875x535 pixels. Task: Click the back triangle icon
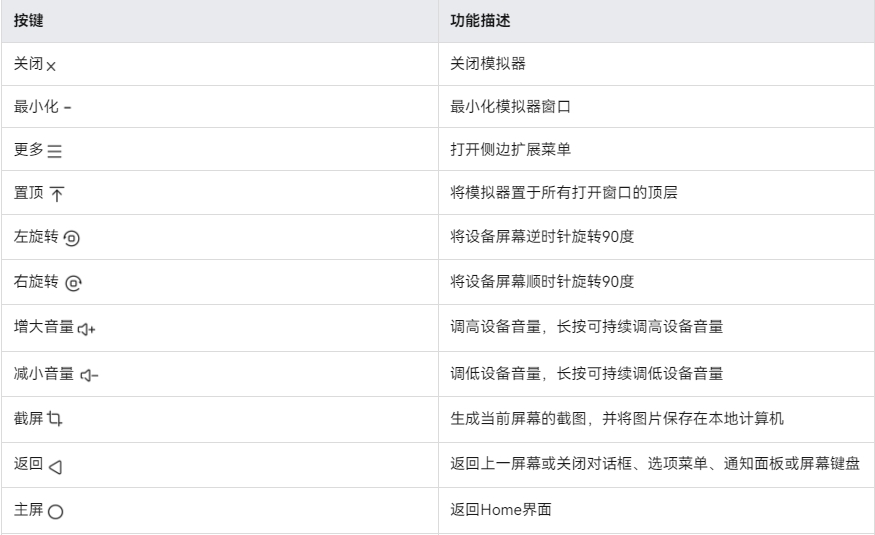tap(55, 466)
